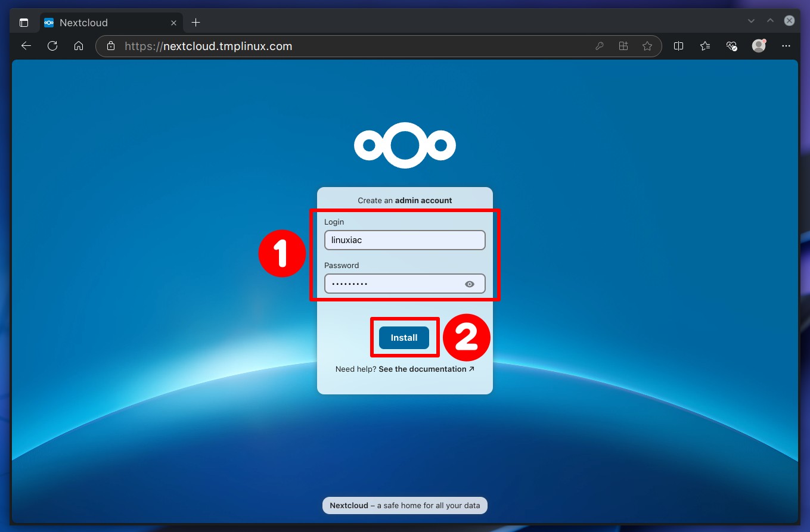Click the 'Nextcloud – a safe home' footer text
The width and height of the screenshot is (810, 532).
(405, 505)
